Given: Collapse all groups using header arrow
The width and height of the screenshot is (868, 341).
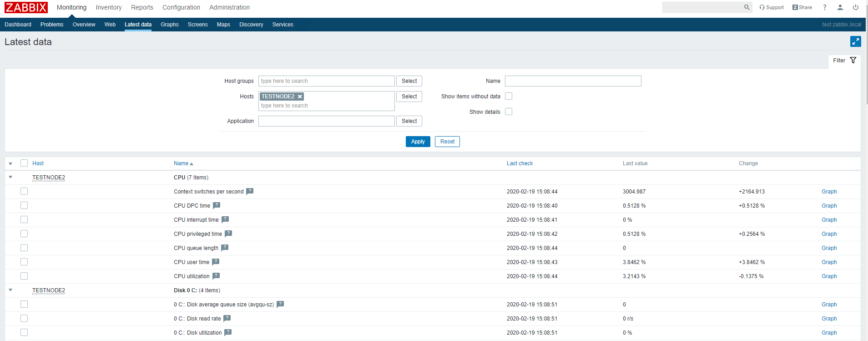Looking at the screenshot, I should [10, 163].
